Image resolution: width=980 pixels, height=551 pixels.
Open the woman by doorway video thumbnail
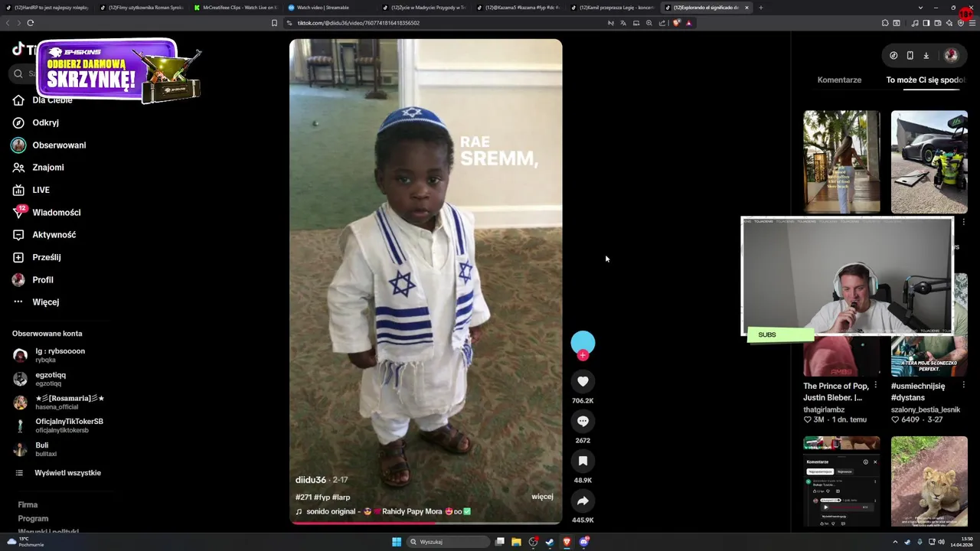coord(841,162)
